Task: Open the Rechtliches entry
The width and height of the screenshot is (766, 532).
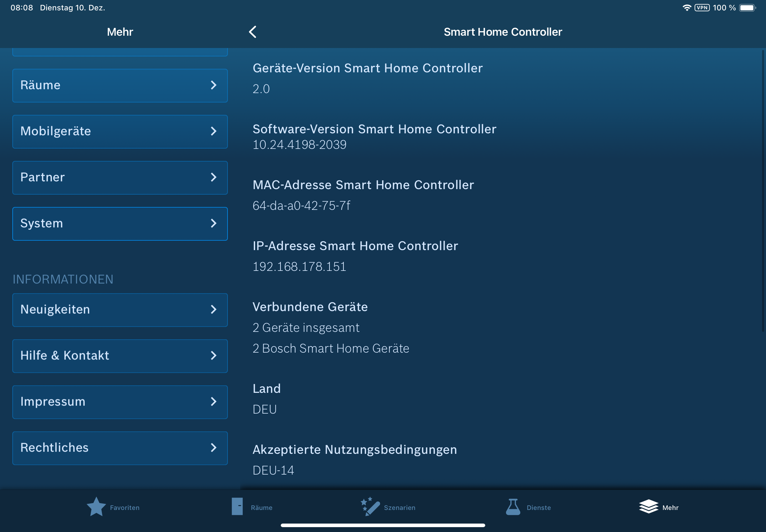Action: click(x=120, y=448)
